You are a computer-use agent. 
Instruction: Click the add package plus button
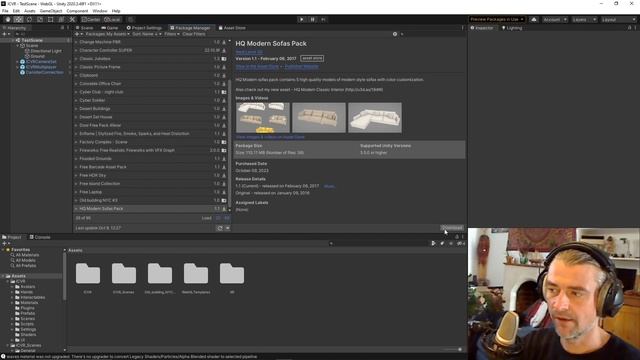pos(78,34)
